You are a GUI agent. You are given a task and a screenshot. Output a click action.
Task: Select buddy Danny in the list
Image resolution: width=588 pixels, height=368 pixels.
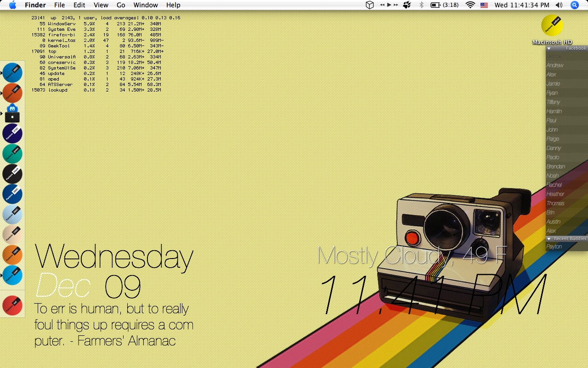pyautogui.click(x=567, y=148)
